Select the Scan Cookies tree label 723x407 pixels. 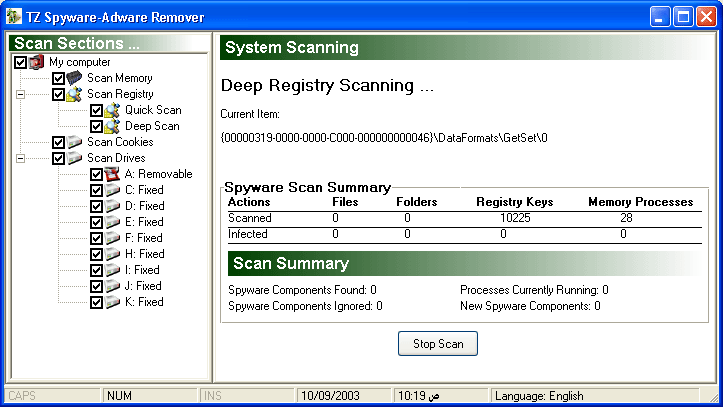120,142
